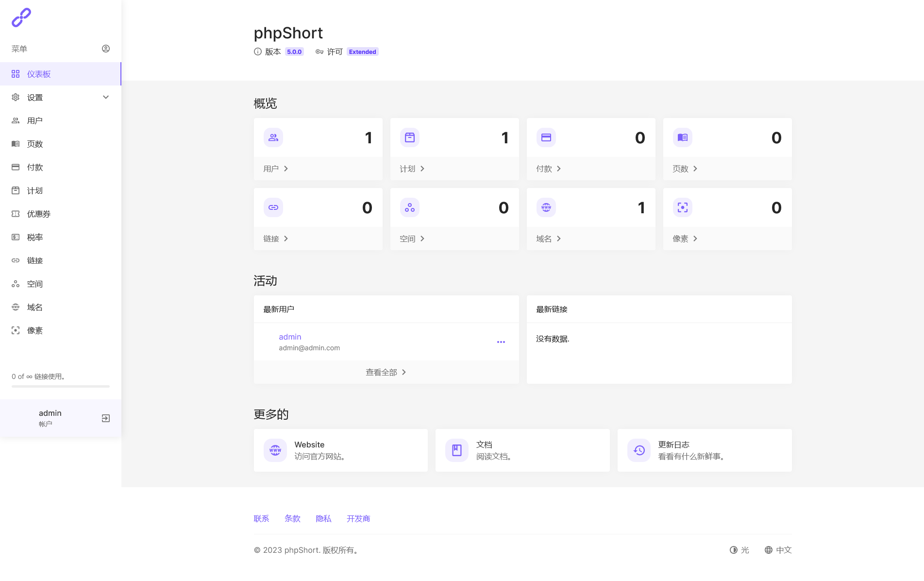Click the phpShort chain logo
924x581 pixels.
21,17
